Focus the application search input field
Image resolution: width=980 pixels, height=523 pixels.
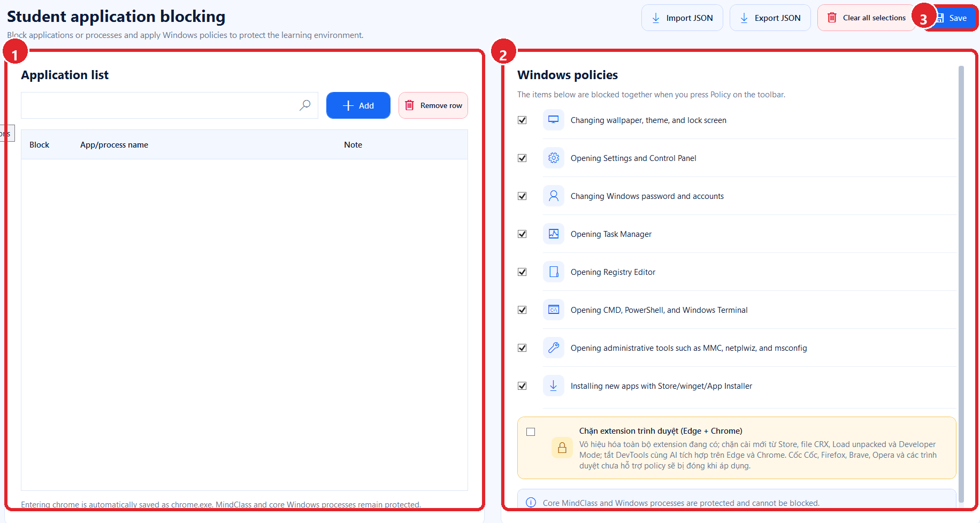click(x=170, y=105)
